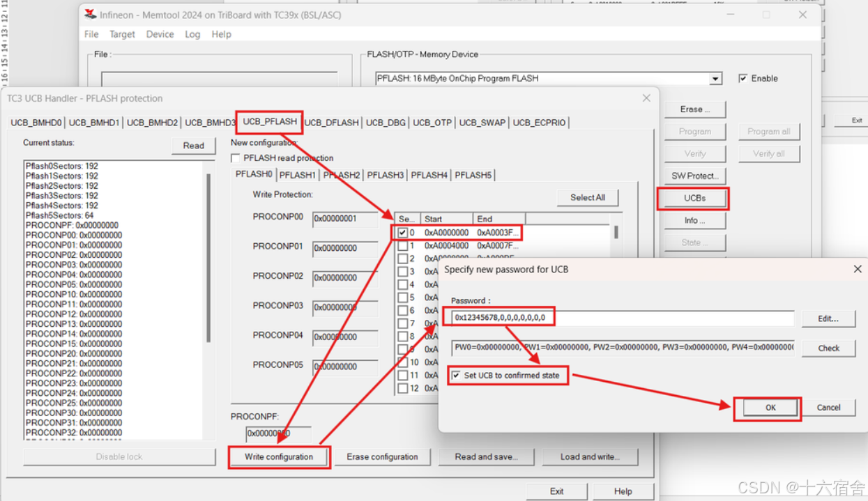Click the Start column header in sector list
Screen dimensions: 868x501
[447, 219]
